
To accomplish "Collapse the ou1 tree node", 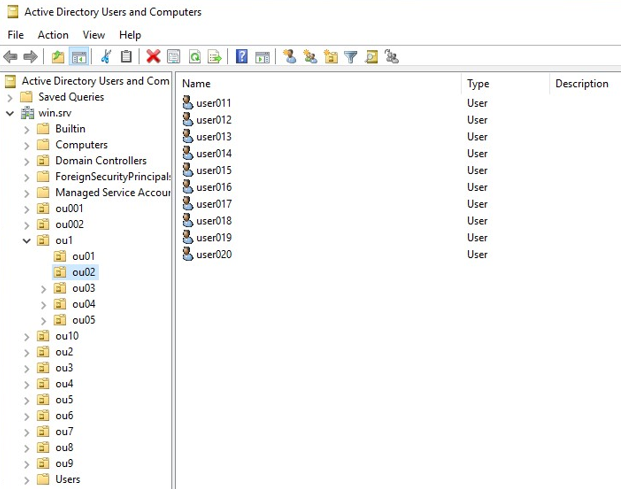I will coord(27,241).
